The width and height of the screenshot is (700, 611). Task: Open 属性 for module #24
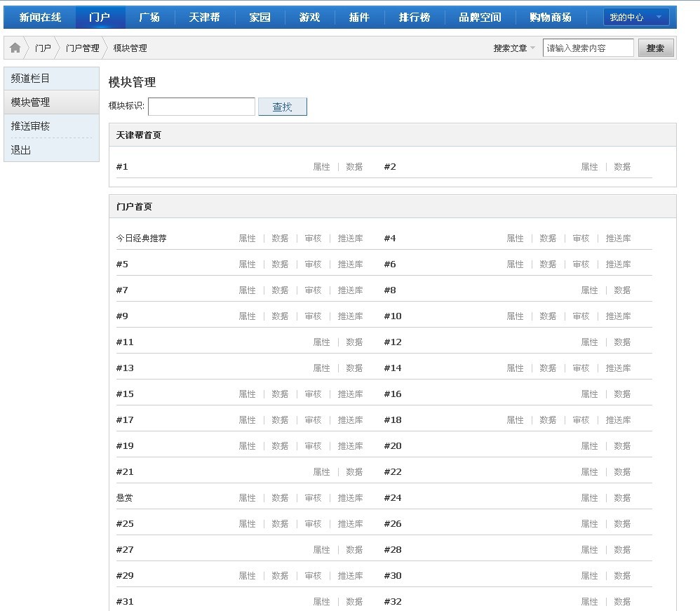pos(589,497)
